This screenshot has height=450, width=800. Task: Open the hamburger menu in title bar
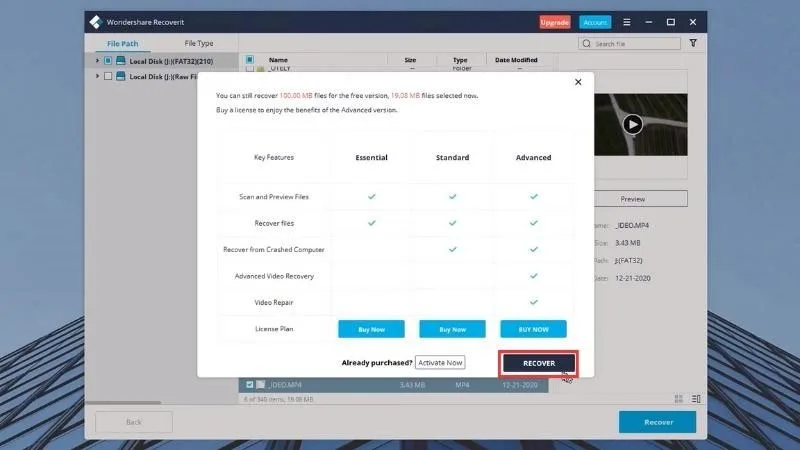click(x=627, y=22)
